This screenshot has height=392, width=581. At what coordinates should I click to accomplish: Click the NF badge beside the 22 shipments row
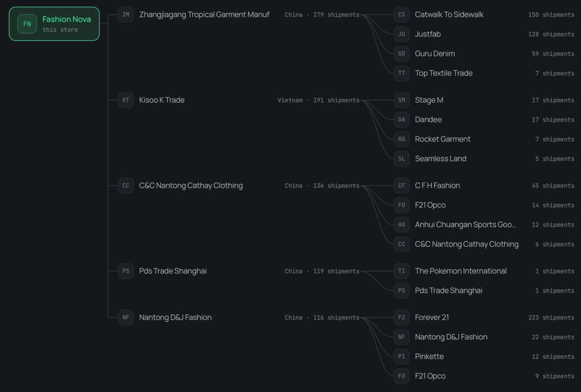pyautogui.click(x=402, y=337)
